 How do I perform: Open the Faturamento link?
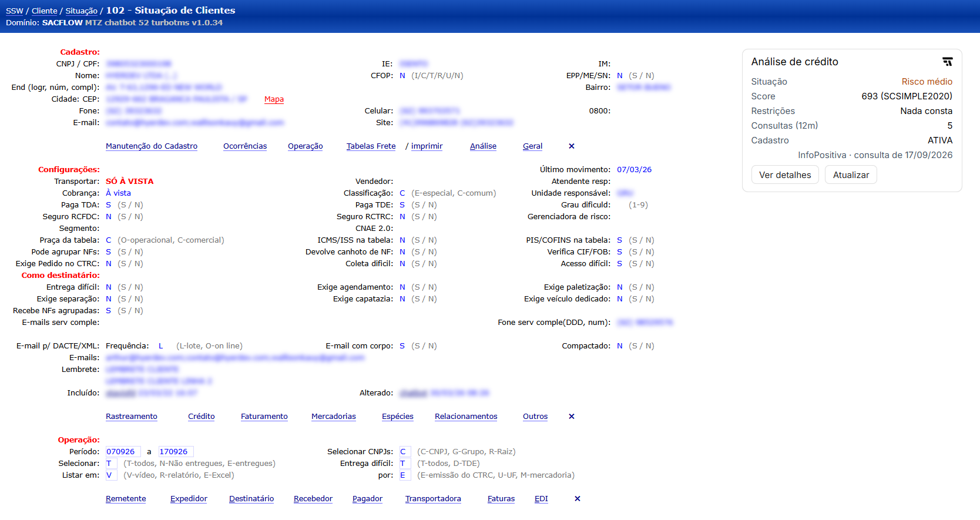(264, 417)
